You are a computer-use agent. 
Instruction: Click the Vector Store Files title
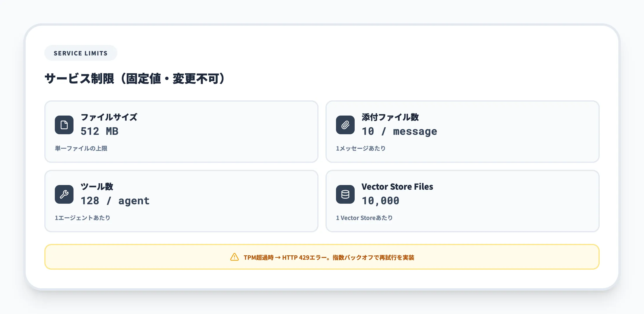coord(397,186)
